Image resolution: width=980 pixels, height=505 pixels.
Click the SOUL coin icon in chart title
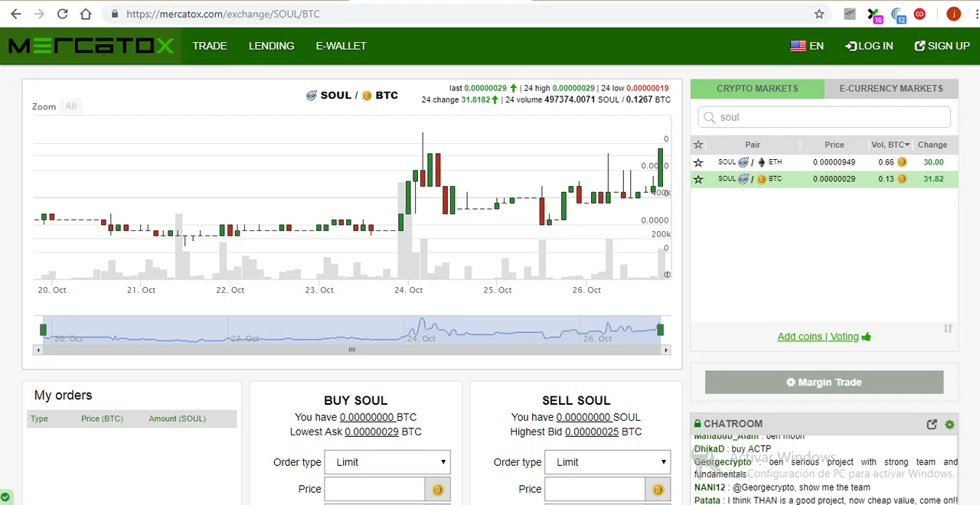pos(312,96)
